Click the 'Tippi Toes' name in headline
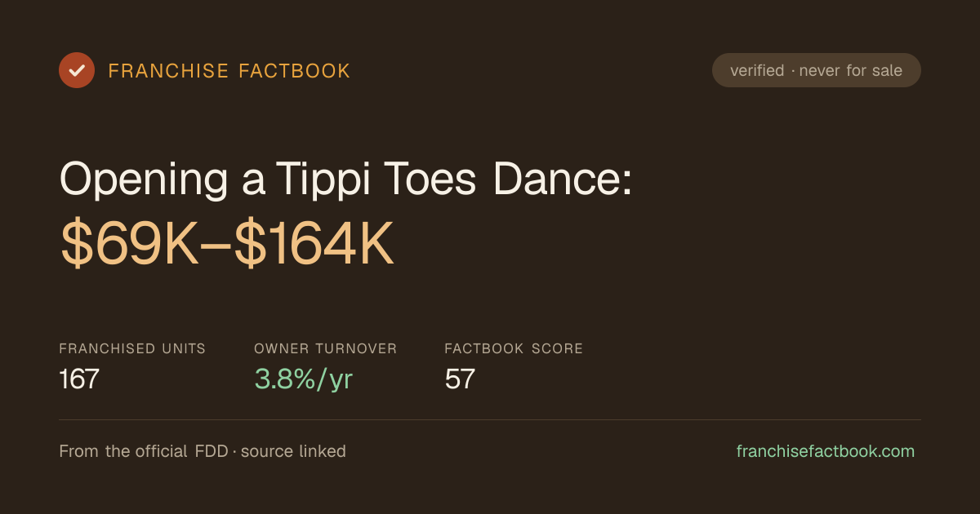This screenshot has height=514, width=980. pyautogui.click(x=376, y=178)
